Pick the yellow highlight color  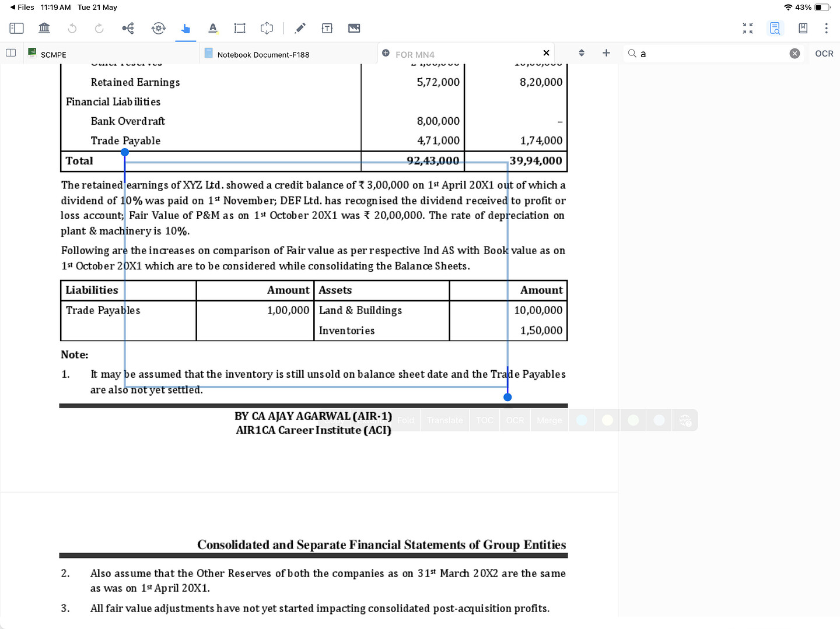607,420
